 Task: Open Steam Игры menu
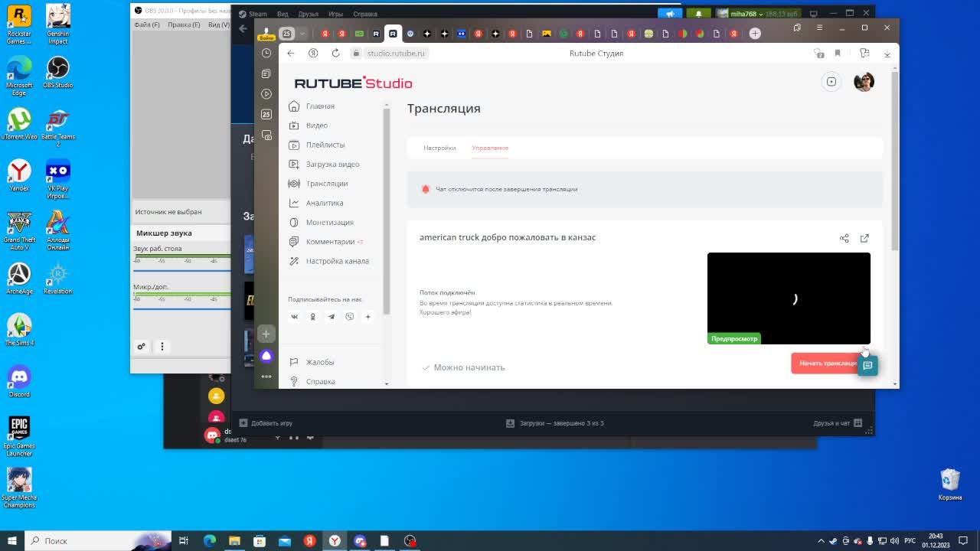335,14
